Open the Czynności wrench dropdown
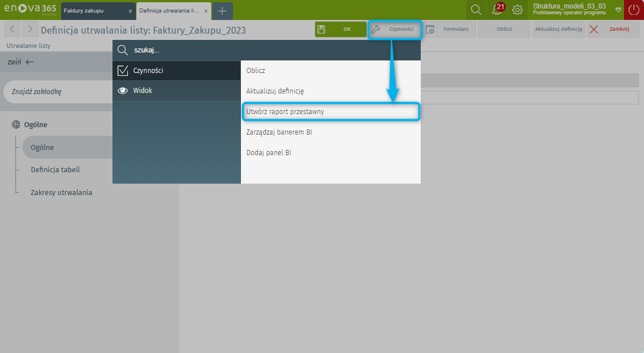644x353 pixels. coord(395,30)
